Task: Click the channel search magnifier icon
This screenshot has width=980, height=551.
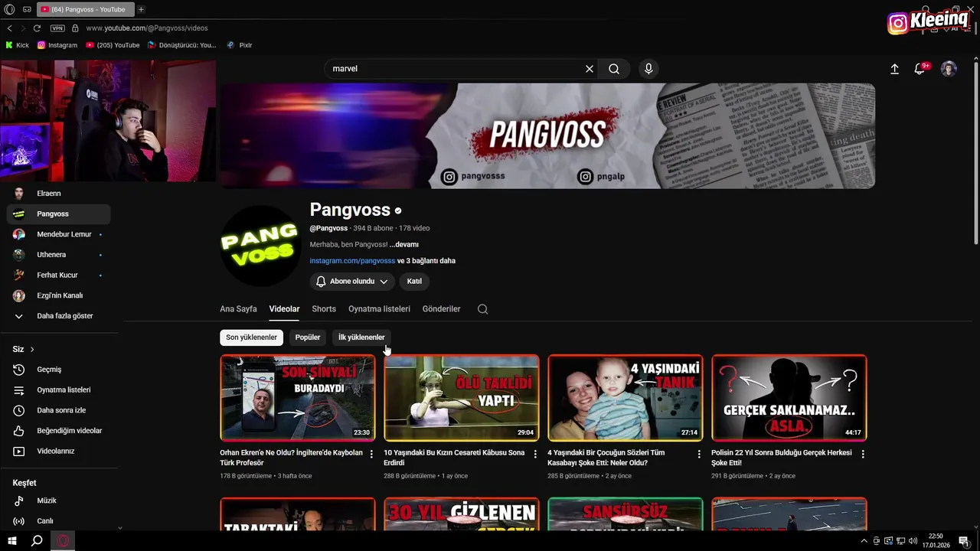Action: tap(482, 309)
